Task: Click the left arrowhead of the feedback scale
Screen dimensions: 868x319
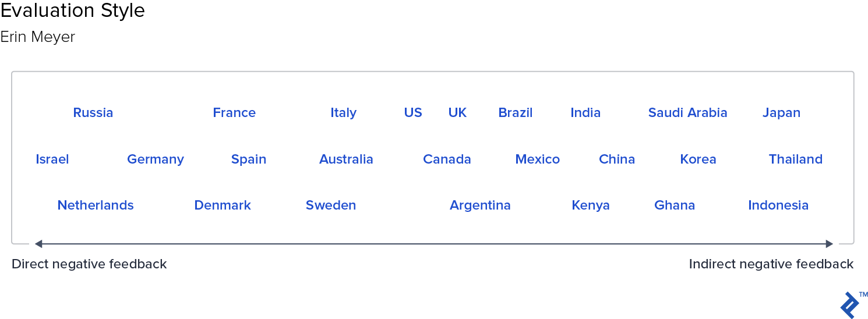Action: 38,244
